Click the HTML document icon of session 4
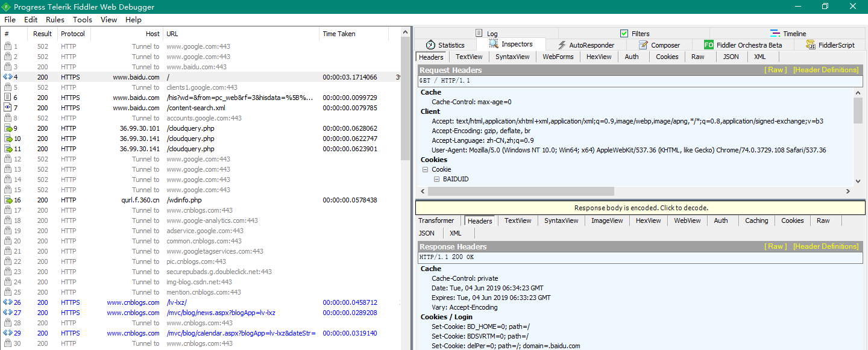The image size is (868, 350). tap(7, 77)
